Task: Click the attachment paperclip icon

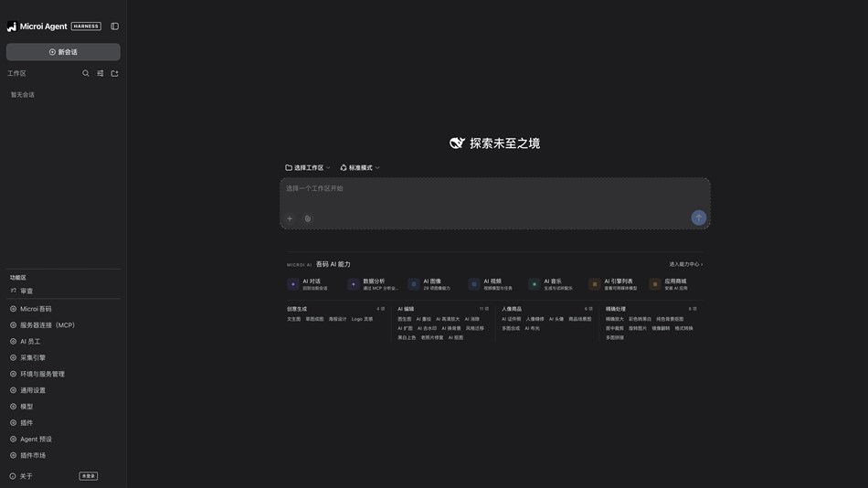Action: pos(308,218)
